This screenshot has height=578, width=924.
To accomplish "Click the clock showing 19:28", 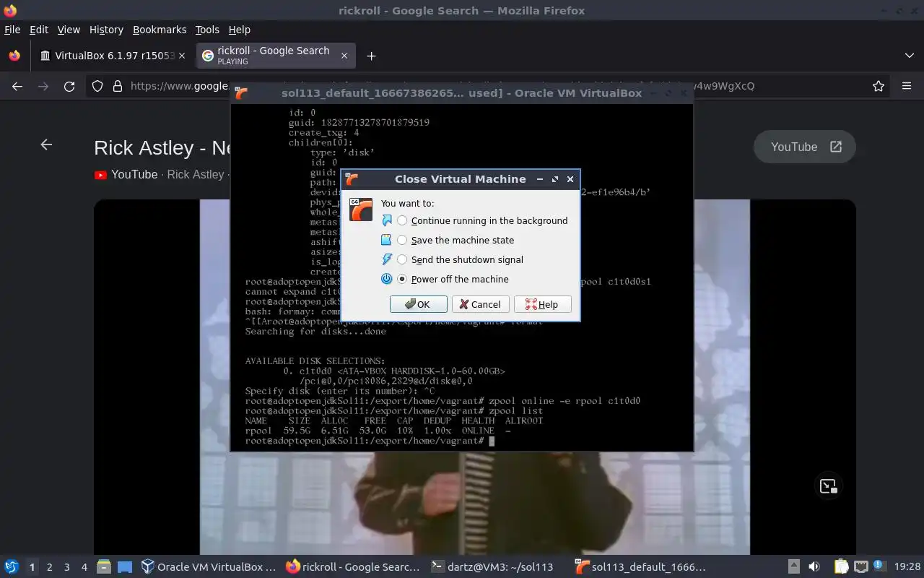I will coord(907,567).
